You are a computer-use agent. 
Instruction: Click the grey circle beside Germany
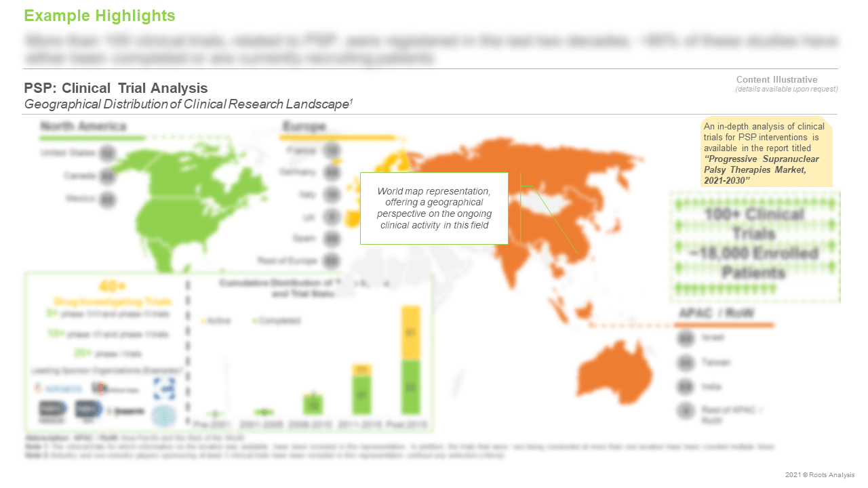(331, 173)
